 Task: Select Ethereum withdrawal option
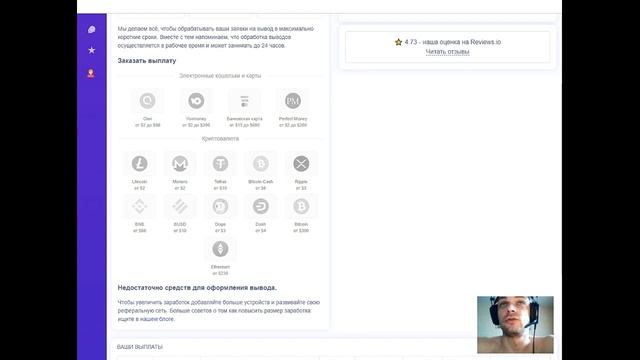220,249
